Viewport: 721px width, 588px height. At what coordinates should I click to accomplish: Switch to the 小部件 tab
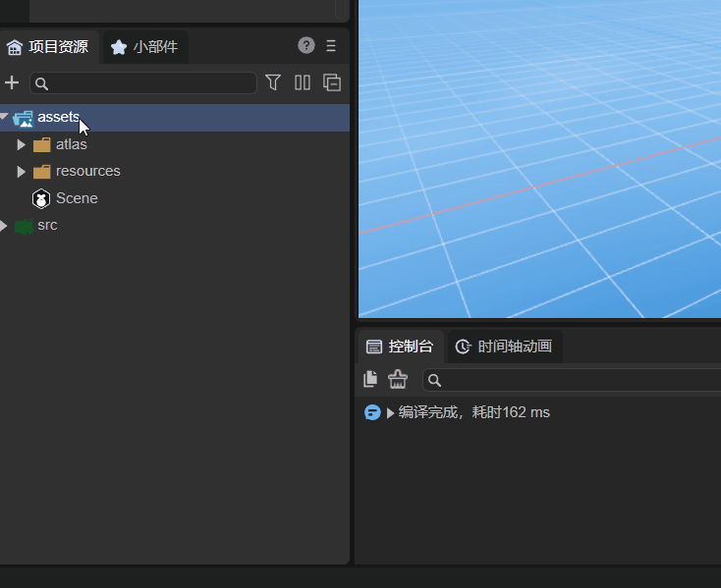tap(144, 46)
